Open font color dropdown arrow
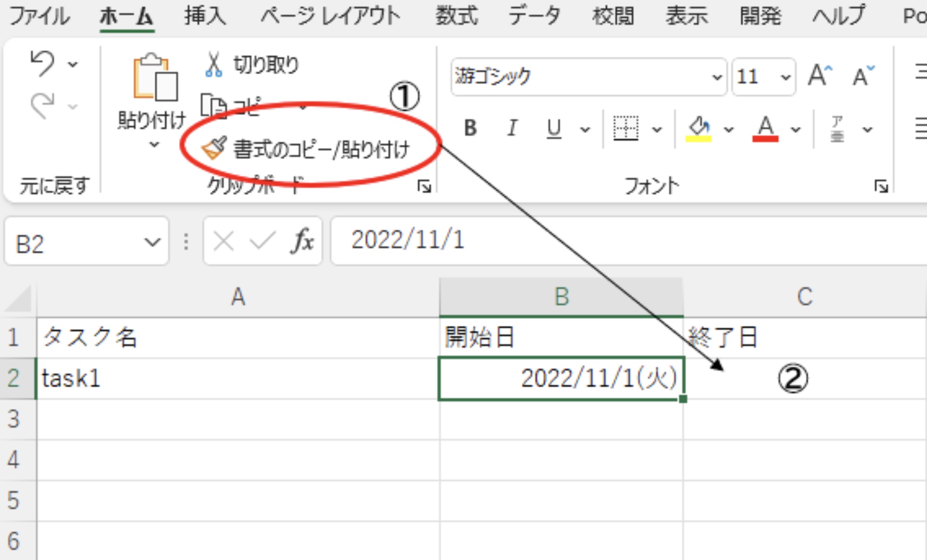Viewport: 927px width, 560px height. pos(796,130)
